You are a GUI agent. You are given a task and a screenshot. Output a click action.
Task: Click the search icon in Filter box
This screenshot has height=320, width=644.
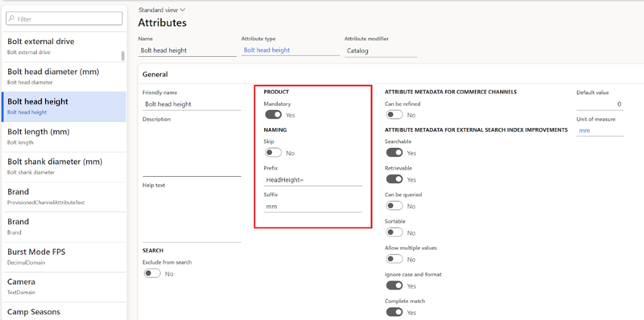click(11, 18)
